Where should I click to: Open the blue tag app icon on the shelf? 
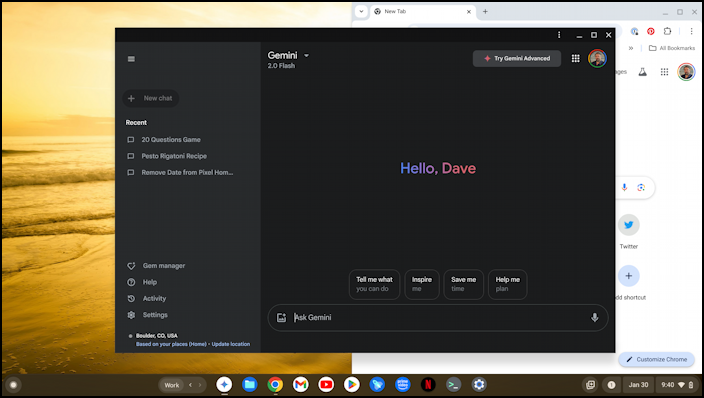click(377, 385)
